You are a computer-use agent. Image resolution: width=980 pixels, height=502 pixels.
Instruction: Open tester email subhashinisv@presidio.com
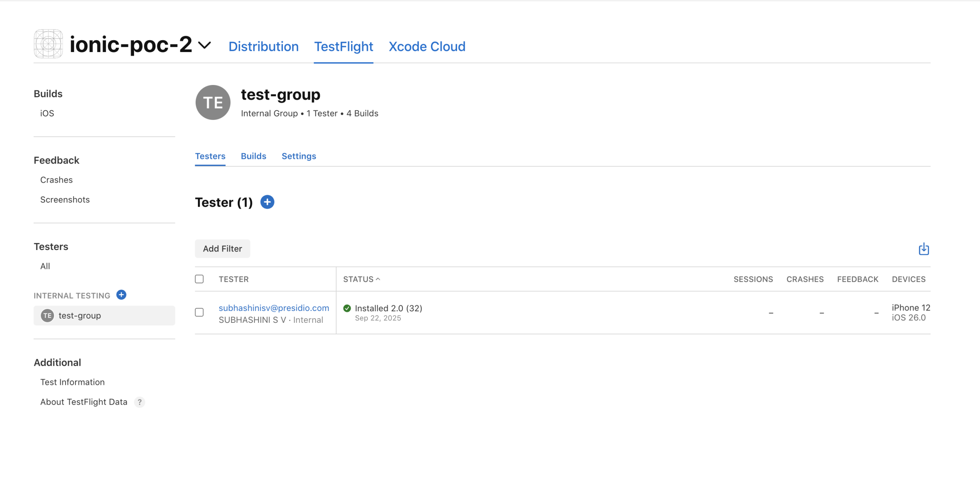coord(274,307)
